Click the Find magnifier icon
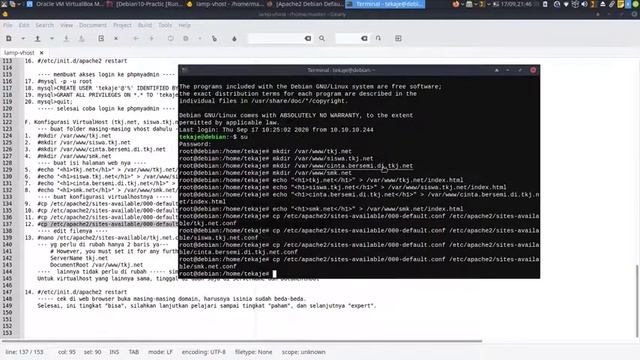The height and width of the screenshot is (360, 640). coord(322,38)
